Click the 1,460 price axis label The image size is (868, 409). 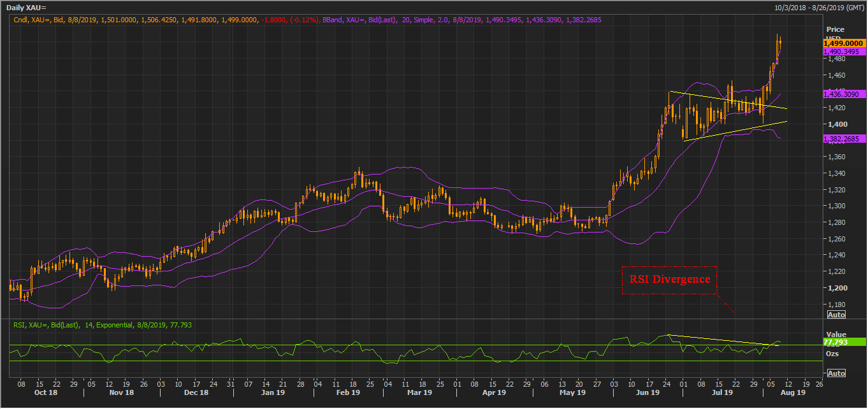tap(836, 75)
